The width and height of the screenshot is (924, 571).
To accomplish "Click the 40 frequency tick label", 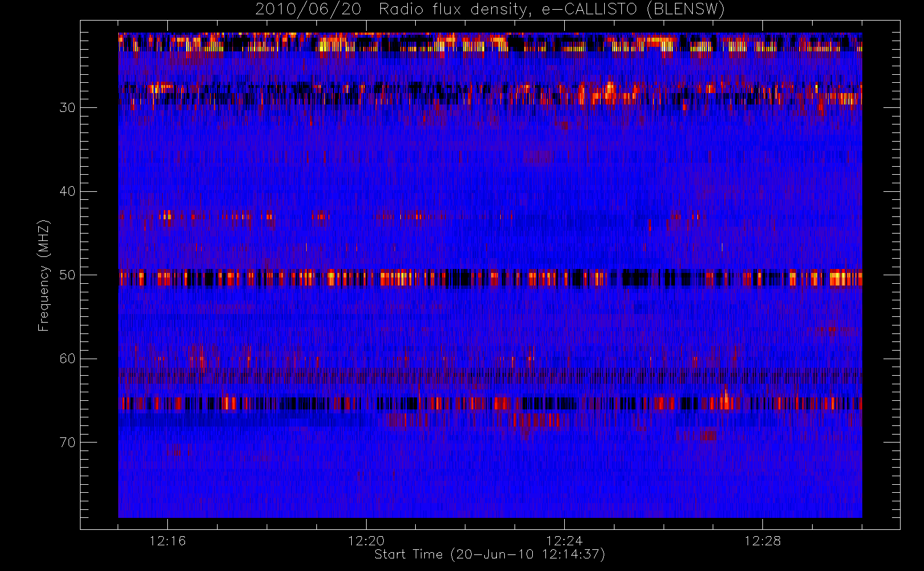I will coord(67,191).
